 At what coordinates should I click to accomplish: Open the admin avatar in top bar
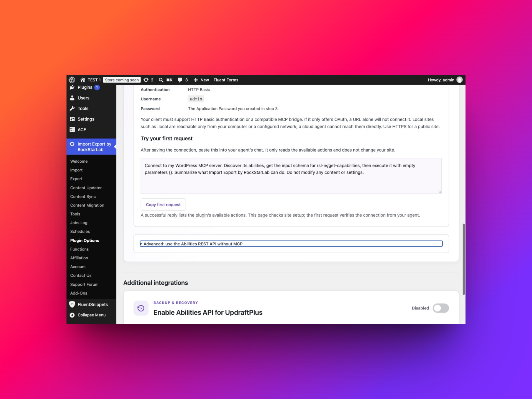point(459,80)
